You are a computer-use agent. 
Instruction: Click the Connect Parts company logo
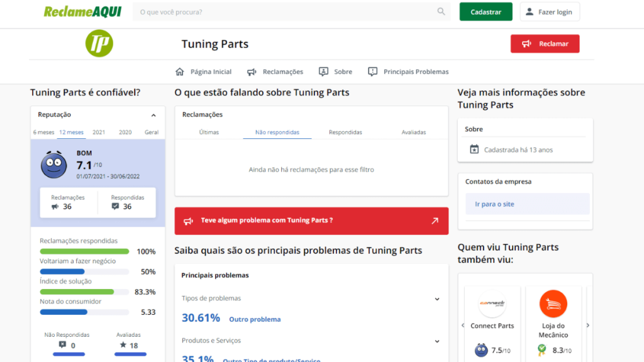(492, 304)
